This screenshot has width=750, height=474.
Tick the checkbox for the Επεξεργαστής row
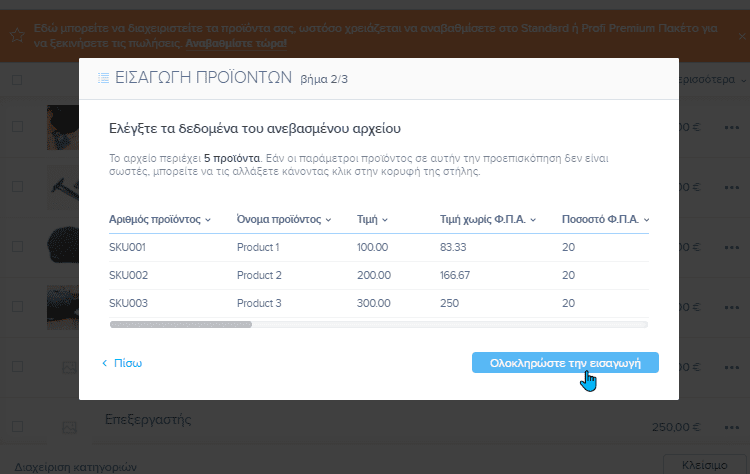tap(17, 427)
